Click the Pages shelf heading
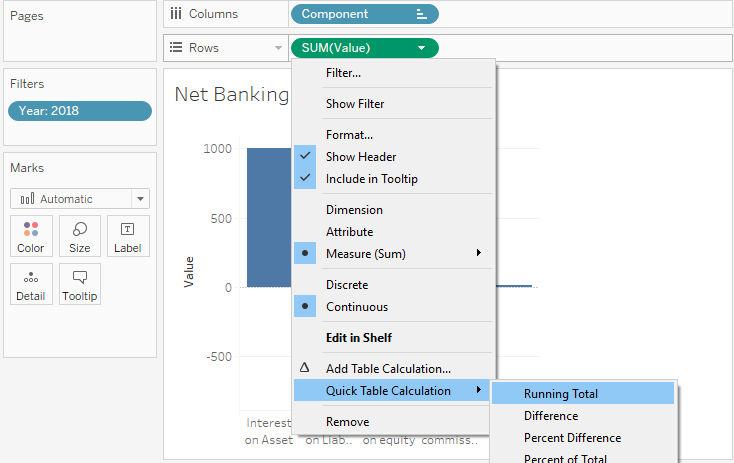 click(x=27, y=16)
